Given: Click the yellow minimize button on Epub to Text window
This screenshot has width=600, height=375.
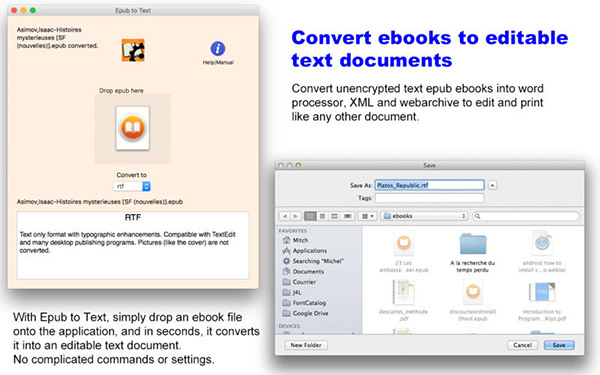Looking at the screenshot, I should [x=23, y=10].
